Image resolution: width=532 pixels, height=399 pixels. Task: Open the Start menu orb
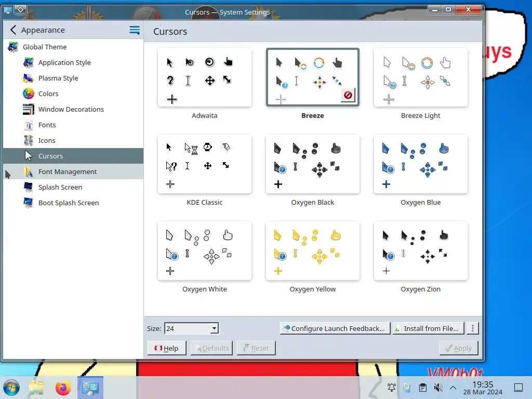pos(11,388)
